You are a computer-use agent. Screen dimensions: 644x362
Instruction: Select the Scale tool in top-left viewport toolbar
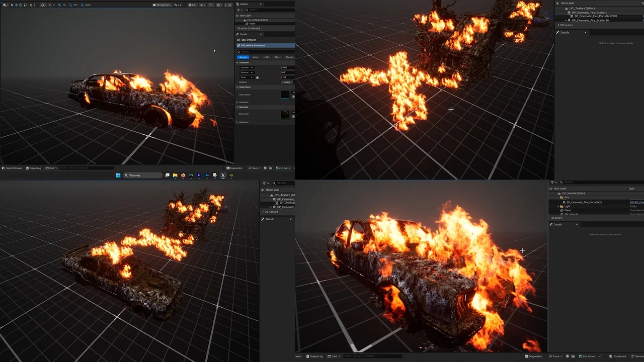click(x=25, y=5)
